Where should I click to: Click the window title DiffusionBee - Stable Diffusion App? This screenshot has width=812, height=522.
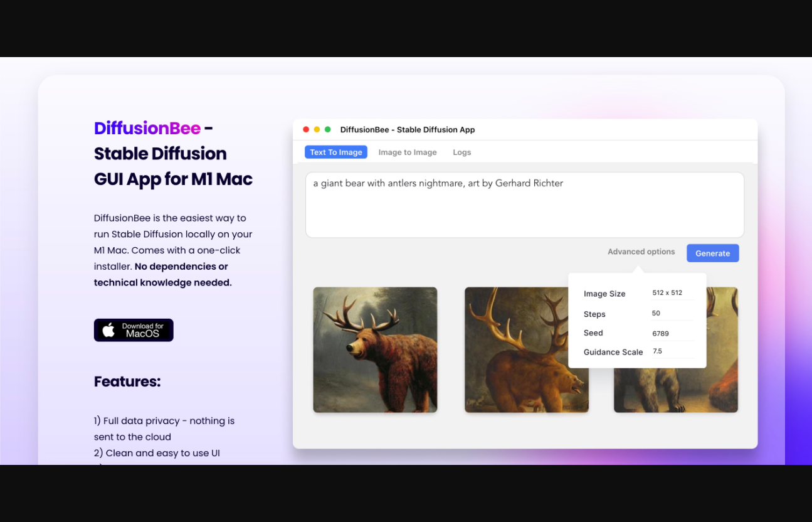click(408, 130)
